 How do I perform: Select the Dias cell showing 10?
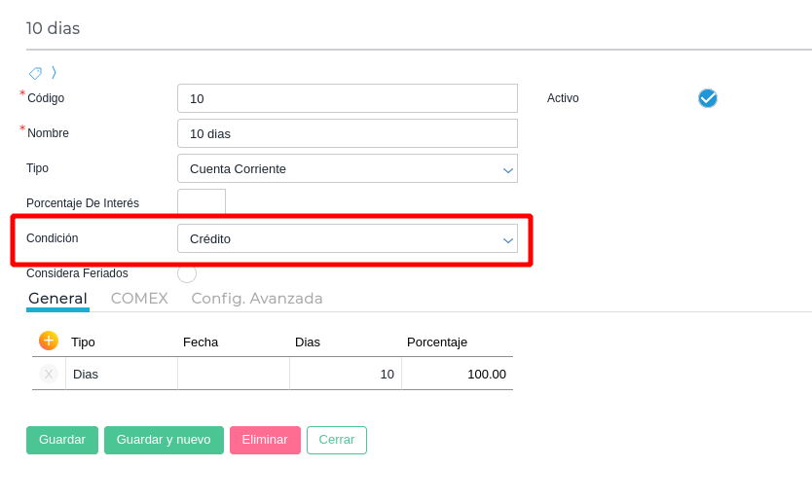(x=346, y=374)
